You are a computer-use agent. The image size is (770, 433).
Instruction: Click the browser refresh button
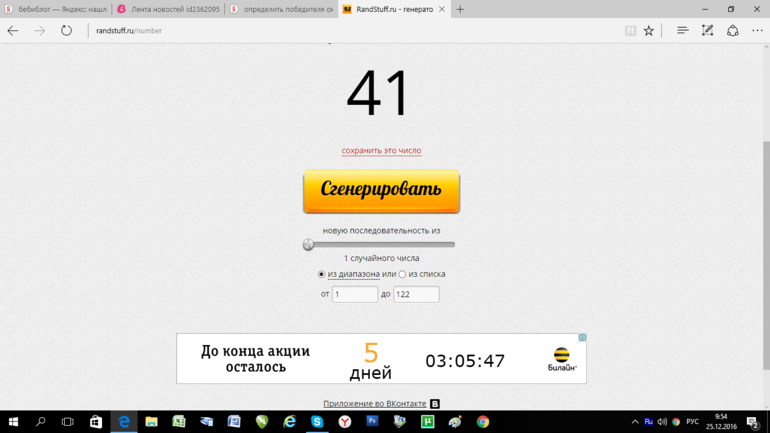coord(66,31)
